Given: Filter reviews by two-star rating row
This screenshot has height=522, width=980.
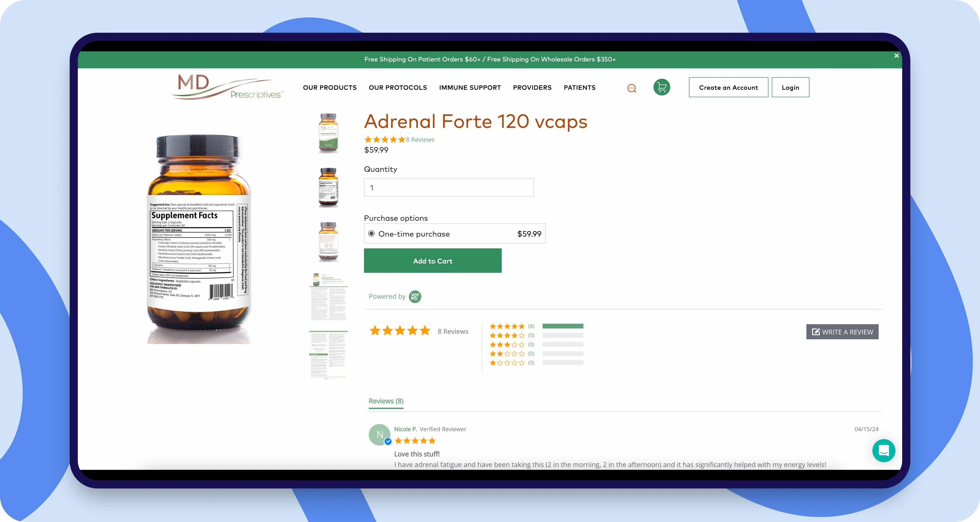Looking at the screenshot, I should point(536,354).
